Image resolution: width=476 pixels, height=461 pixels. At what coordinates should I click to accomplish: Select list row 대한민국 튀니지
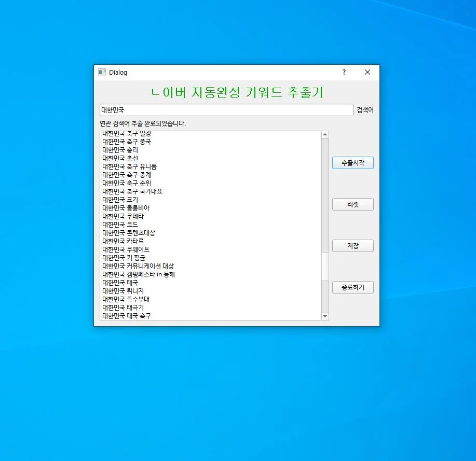pos(210,291)
